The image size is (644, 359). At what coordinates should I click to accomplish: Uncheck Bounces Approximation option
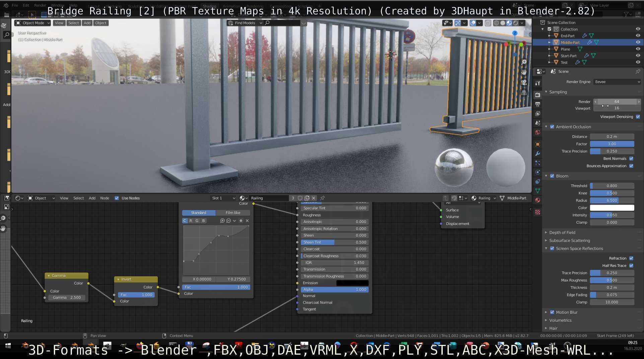[x=631, y=166]
